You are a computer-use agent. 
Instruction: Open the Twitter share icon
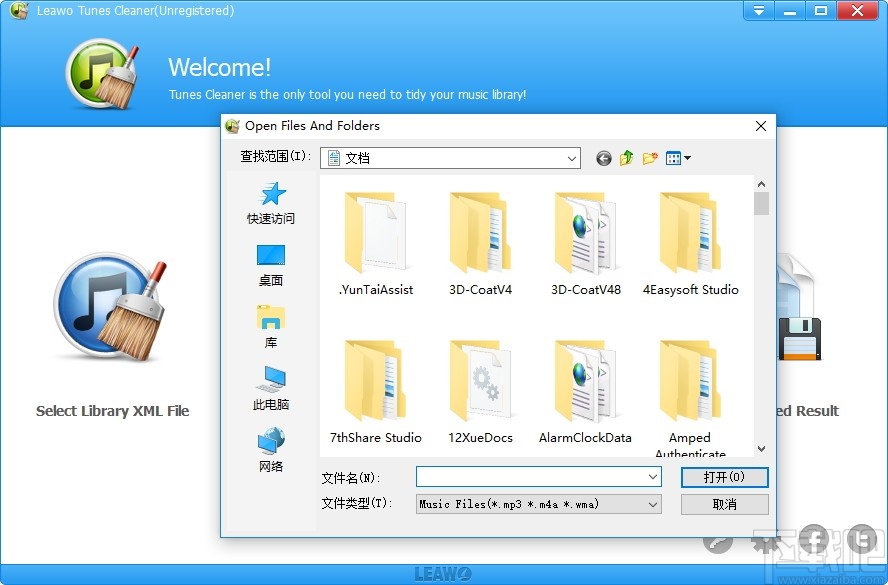pos(858,538)
